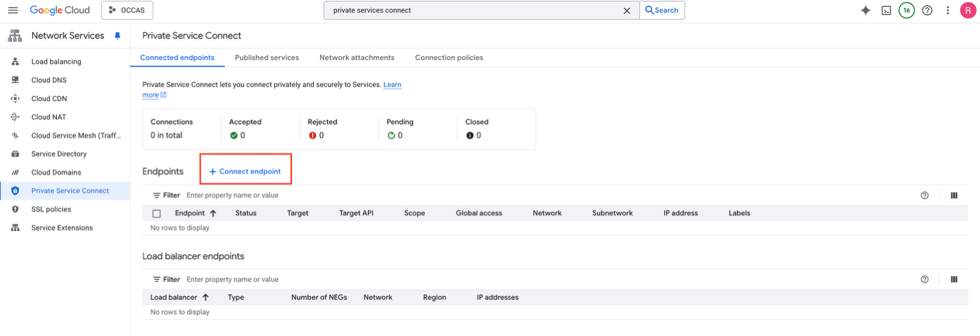Screen dimensions: 980x336
Task: Activate Cloud Shell terminal icon
Action: click(x=886, y=10)
